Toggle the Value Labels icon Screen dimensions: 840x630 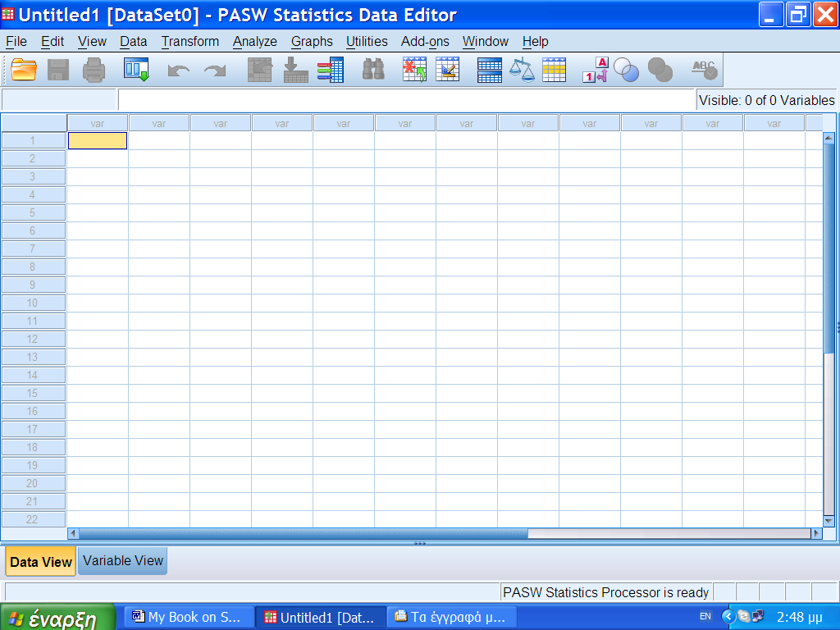pyautogui.click(x=596, y=70)
